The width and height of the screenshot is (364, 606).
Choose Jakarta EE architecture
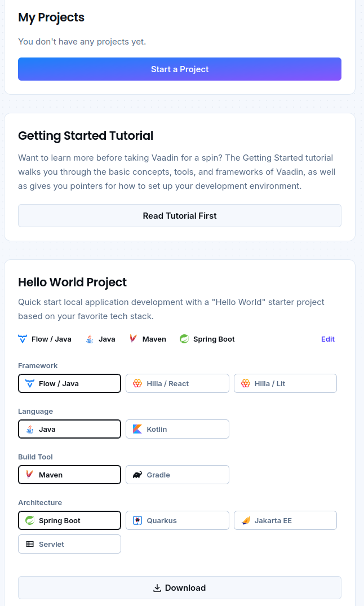coord(285,520)
